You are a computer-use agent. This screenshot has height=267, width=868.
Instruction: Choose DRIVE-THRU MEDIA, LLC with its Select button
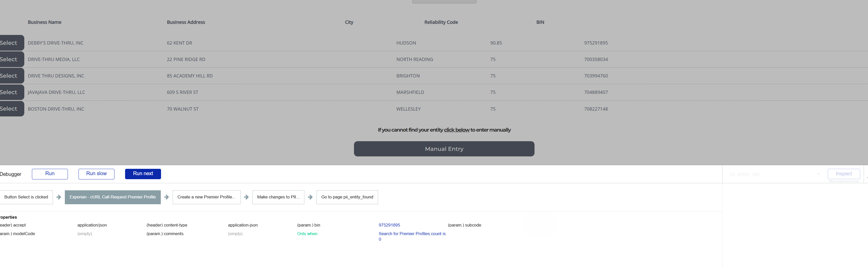[x=10, y=59]
